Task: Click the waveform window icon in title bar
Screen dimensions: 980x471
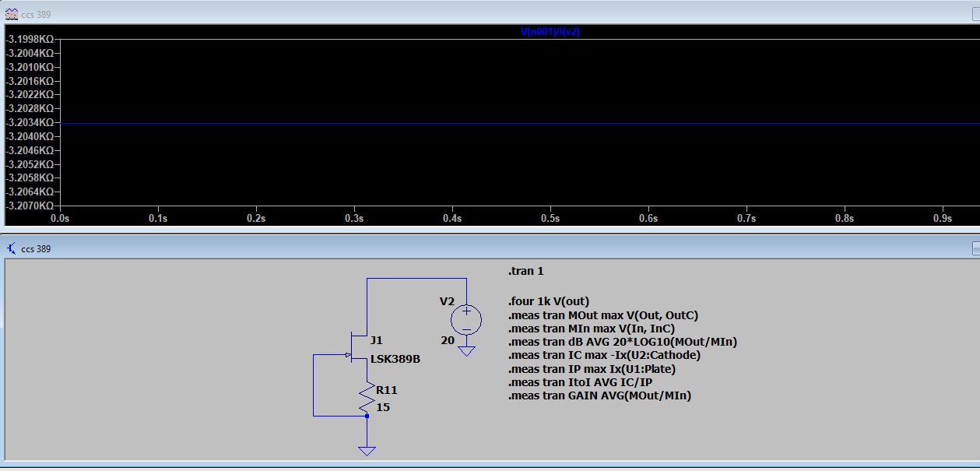Action: 12,13
